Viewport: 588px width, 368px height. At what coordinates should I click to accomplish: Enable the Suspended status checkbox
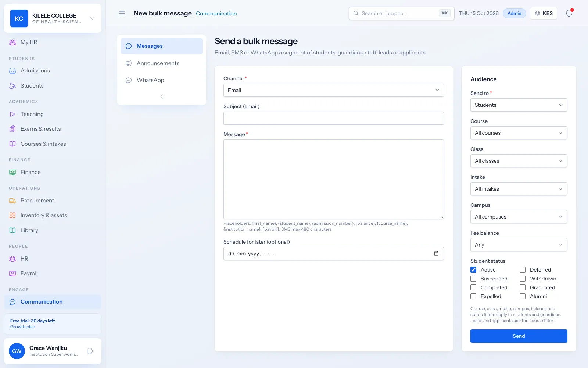[473, 279]
